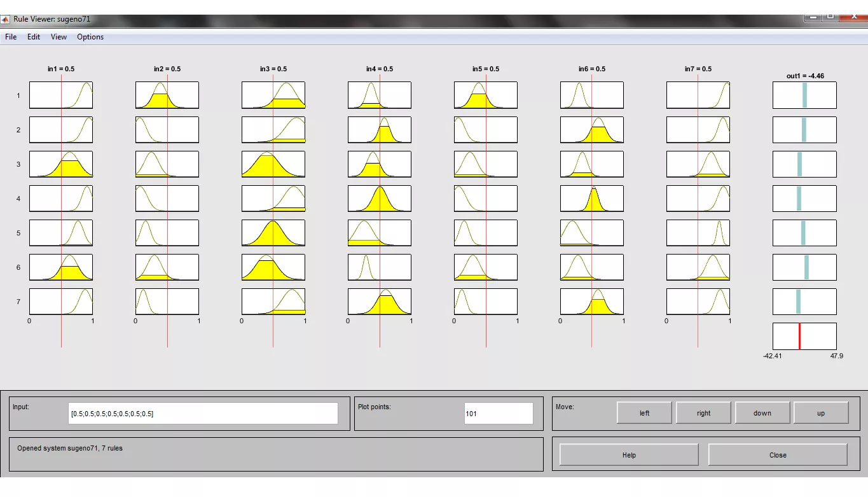
Task: Open the View menu
Action: tap(59, 37)
